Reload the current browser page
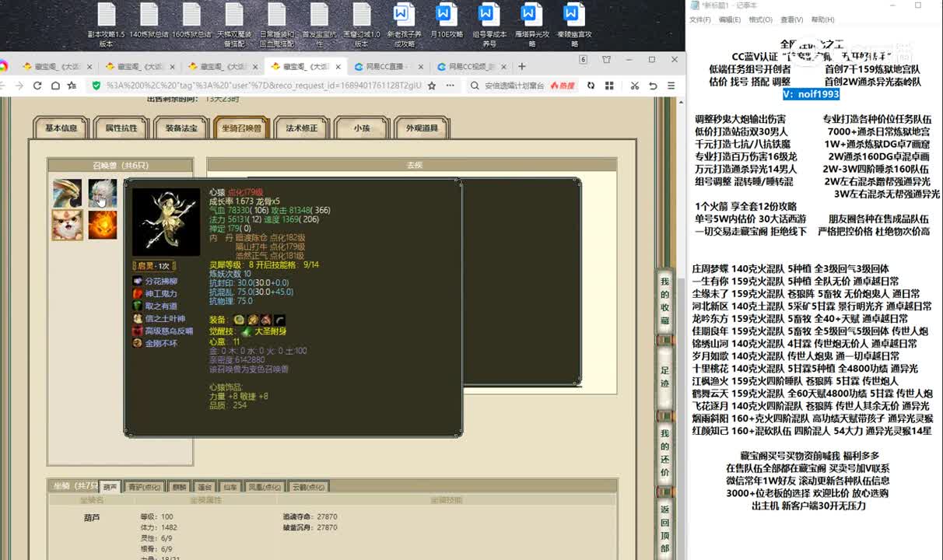The image size is (943, 560). [x=37, y=86]
